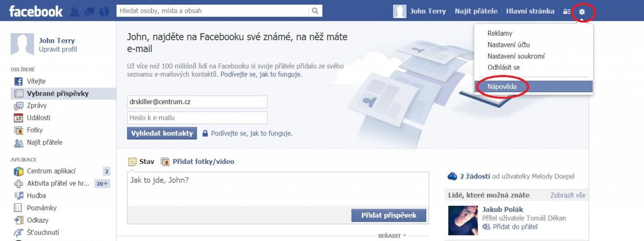
Task: Switch to Přidat fotky/video tab
Action: tap(198, 162)
